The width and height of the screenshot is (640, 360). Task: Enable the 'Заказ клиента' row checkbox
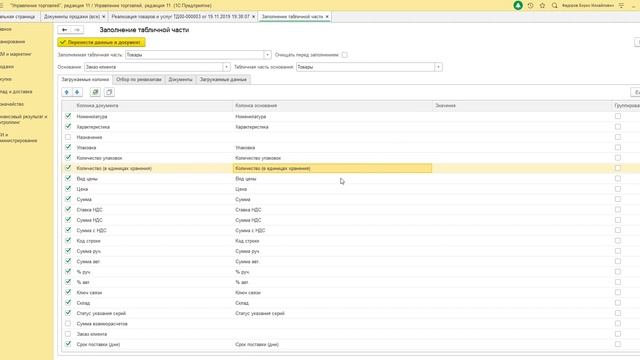[x=68, y=334]
